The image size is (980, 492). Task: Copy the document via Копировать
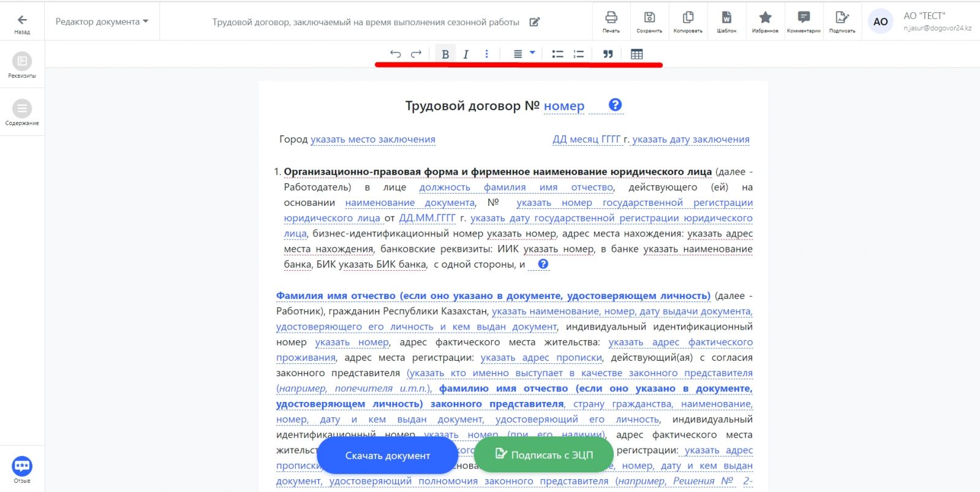688,22
